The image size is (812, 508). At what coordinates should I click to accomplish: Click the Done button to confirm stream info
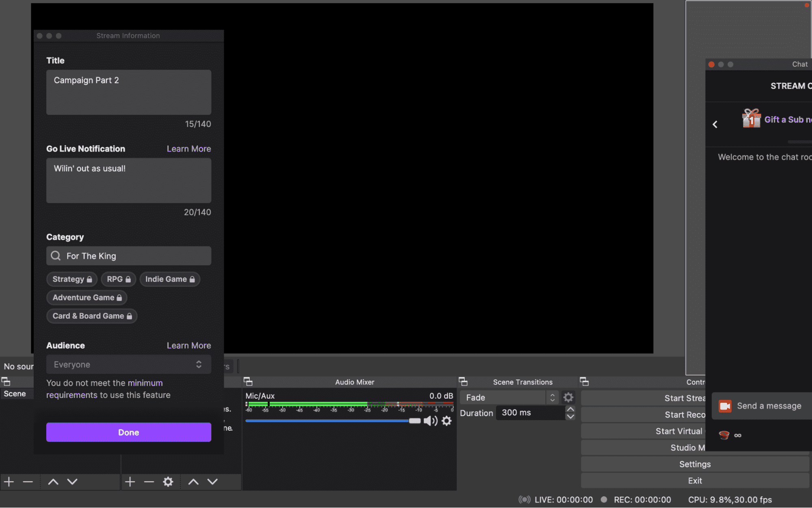[129, 432]
